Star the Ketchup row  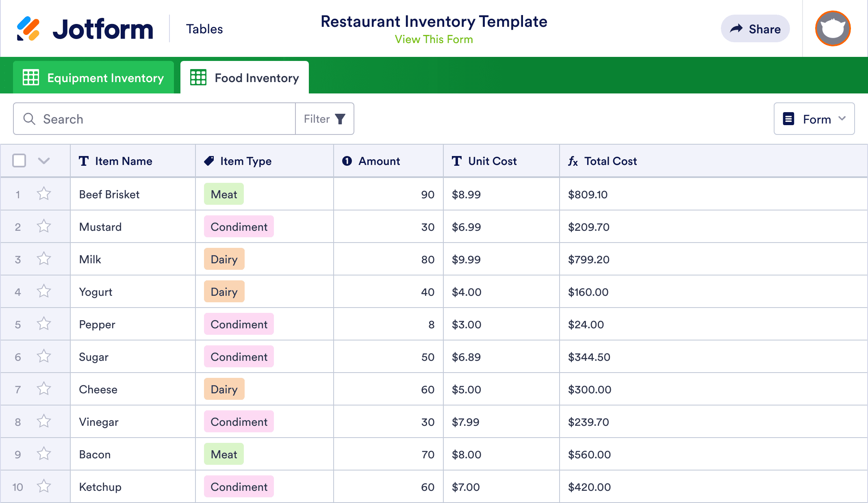point(44,486)
